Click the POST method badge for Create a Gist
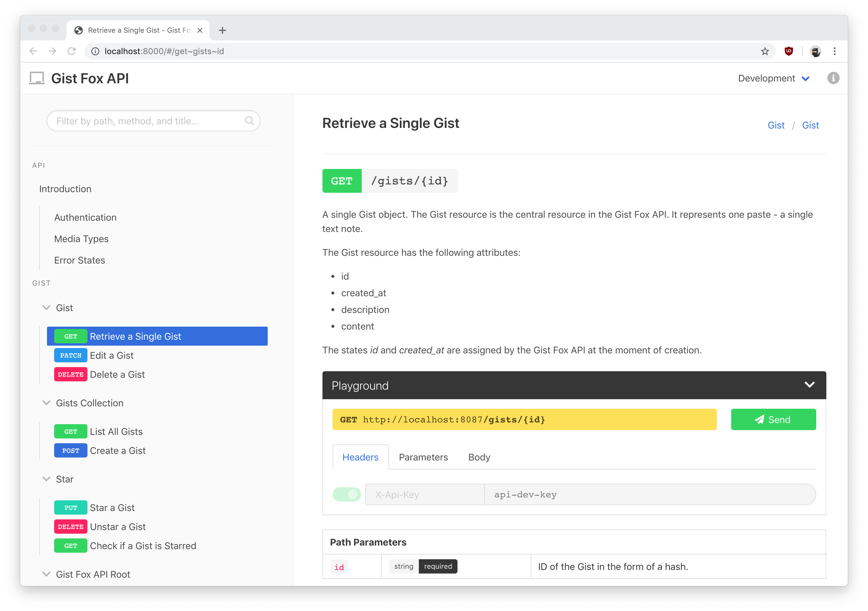Image resolution: width=868 pixels, height=611 pixels. 70,450
